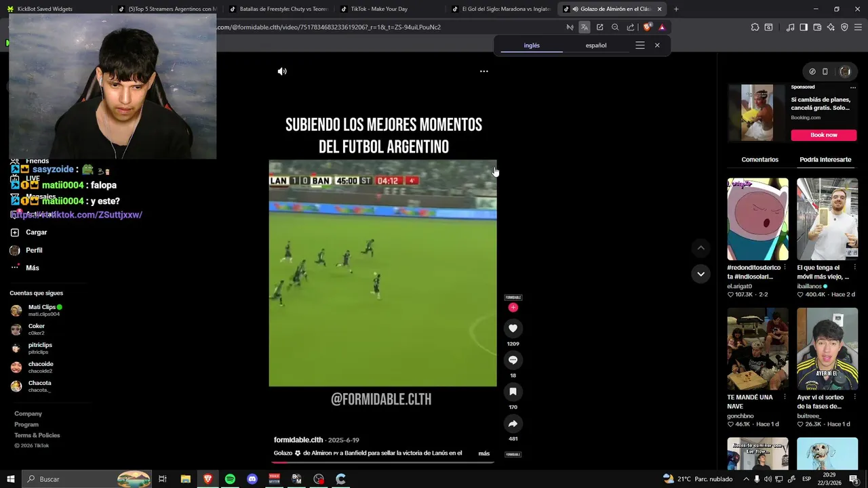Click the Cargar upload sidebar item
The image size is (868, 488).
29,232
